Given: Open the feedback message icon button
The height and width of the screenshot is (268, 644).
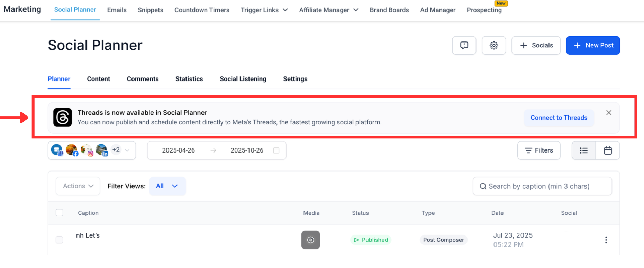Looking at the screenshot, I should [464, 45].
